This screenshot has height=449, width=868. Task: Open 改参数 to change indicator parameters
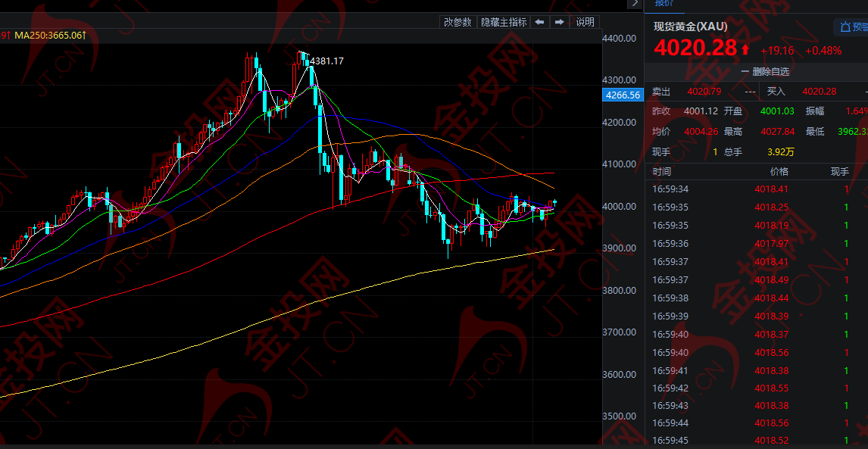pyautogui.click(x=457, y=22)
